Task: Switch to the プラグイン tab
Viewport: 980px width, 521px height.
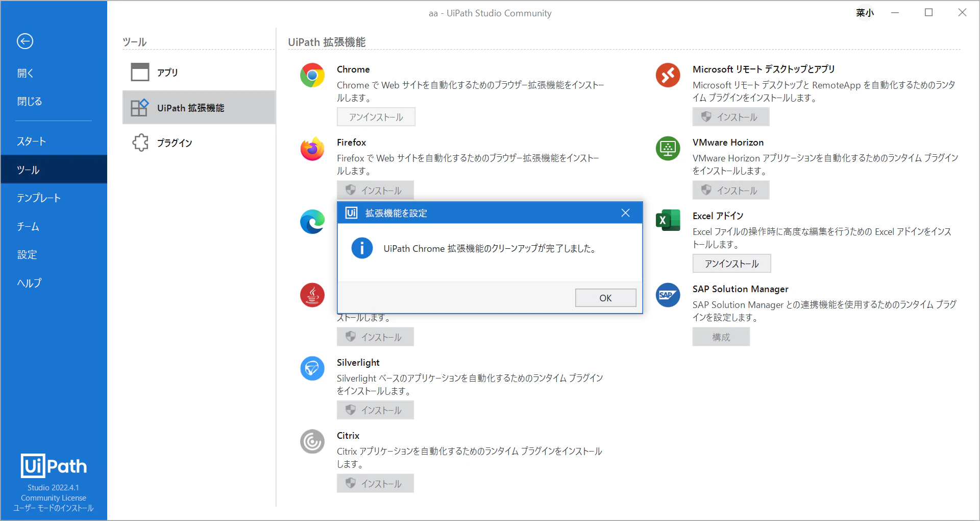Action: tap(199, 143)
